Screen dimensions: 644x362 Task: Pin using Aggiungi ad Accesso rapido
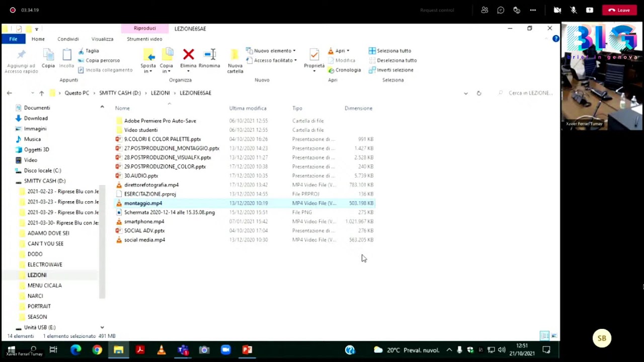click(21, 60)
